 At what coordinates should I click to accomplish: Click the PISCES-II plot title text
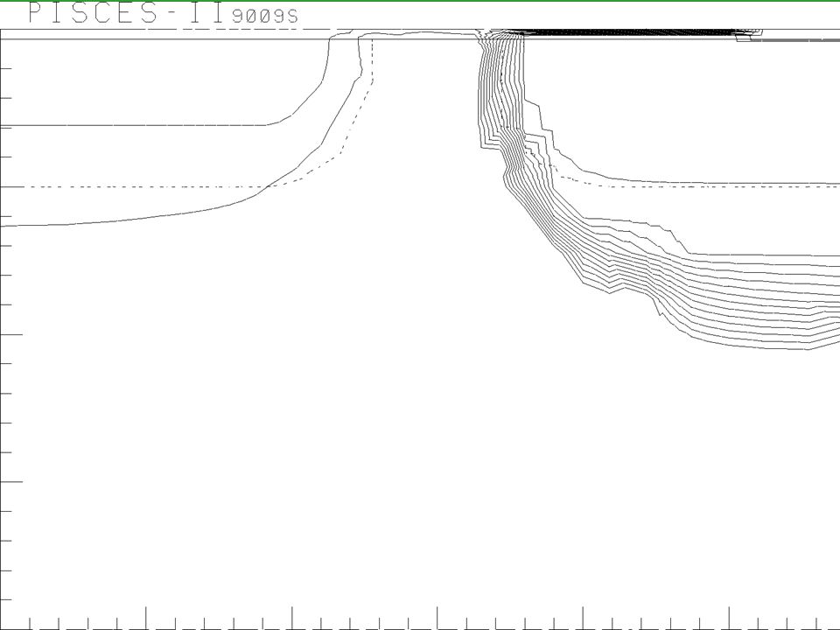click(x=126, y=13)
